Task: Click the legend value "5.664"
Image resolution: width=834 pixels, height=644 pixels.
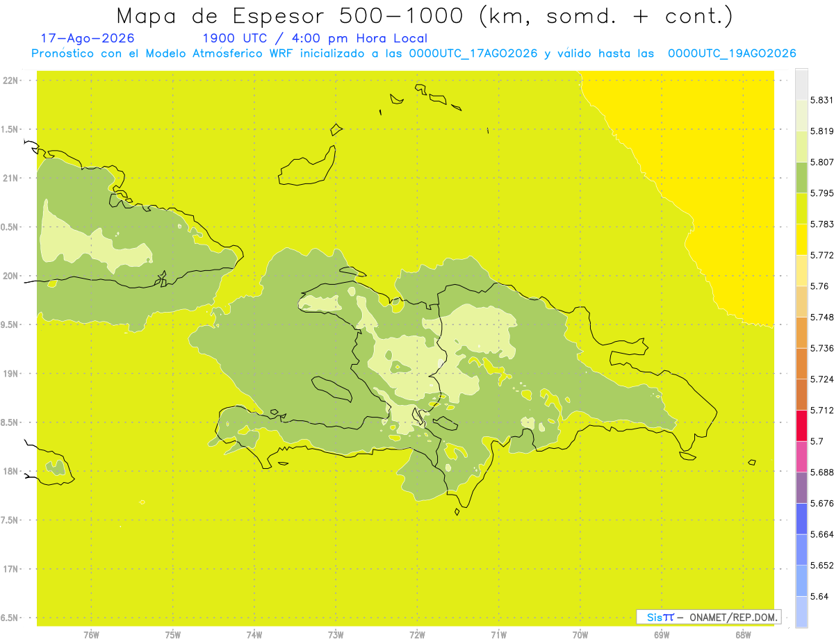Action: (x=821, y=534)
